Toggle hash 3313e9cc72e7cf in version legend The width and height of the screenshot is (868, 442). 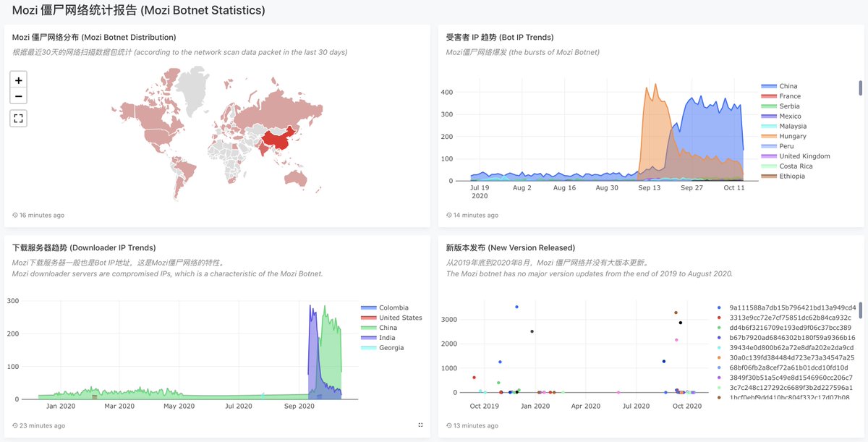point(786,318)
